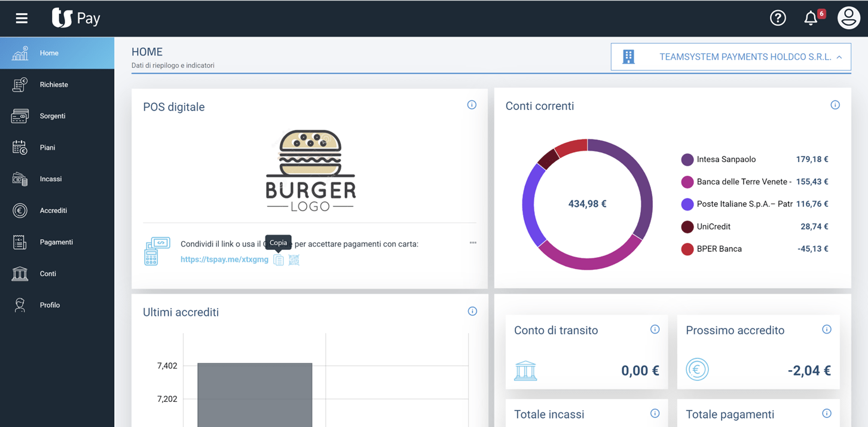Show the QR code for the payment link
Screen dimensions: 868x427
click(294, 260)
